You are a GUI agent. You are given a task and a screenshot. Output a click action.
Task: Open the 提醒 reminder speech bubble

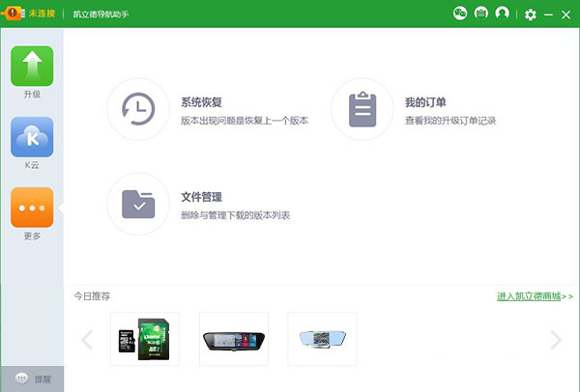click(22, 378)
